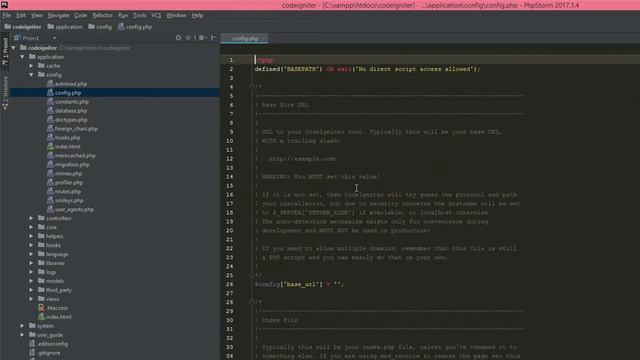The image size is (640, 360).
Task: Open the Project panel gear settings icon
Action: tap(202, 38)
